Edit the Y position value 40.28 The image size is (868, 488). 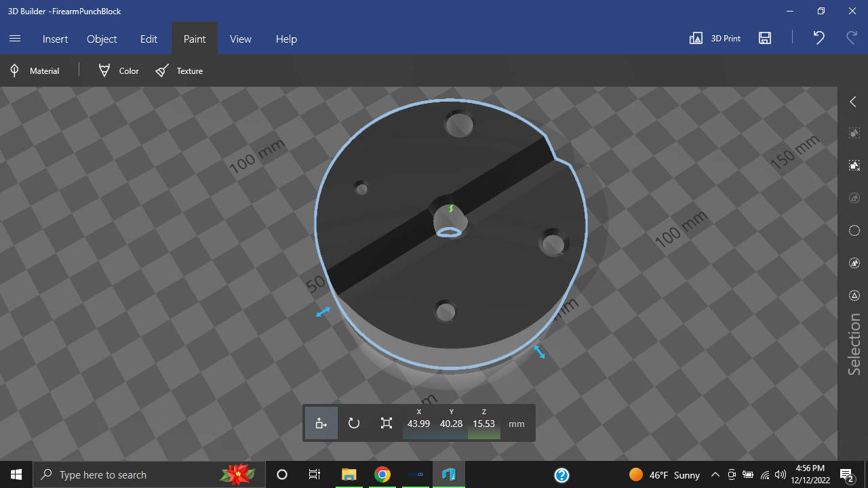tap(452, 424)
